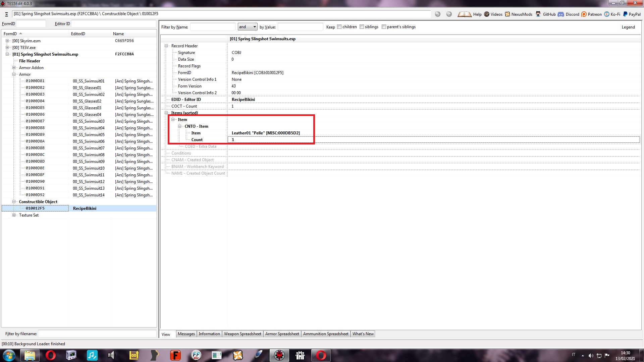Image resolution: width=644 pixels, height=362 pixels.
Task: Show hidden tray icons arrow
Action: click(583, 356)
